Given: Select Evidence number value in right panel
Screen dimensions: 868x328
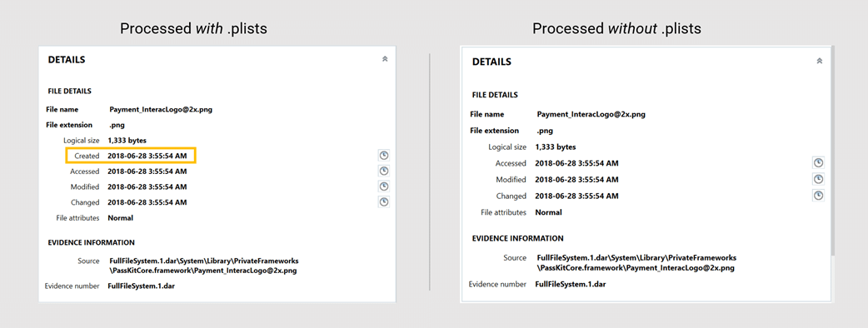Looking at the screenshot, I should pyautogui.click(x=571, y=285).
